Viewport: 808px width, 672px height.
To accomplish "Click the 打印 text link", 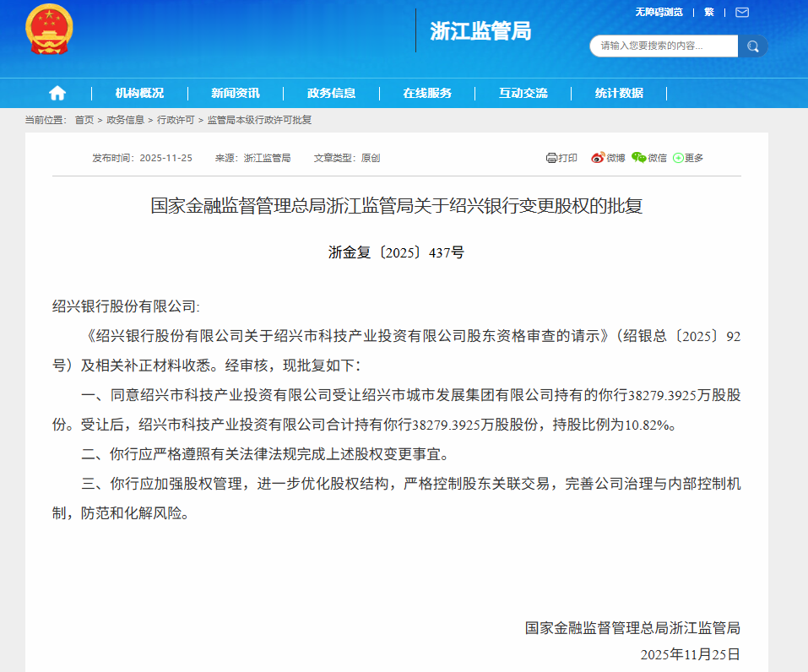I will point(567,158).
